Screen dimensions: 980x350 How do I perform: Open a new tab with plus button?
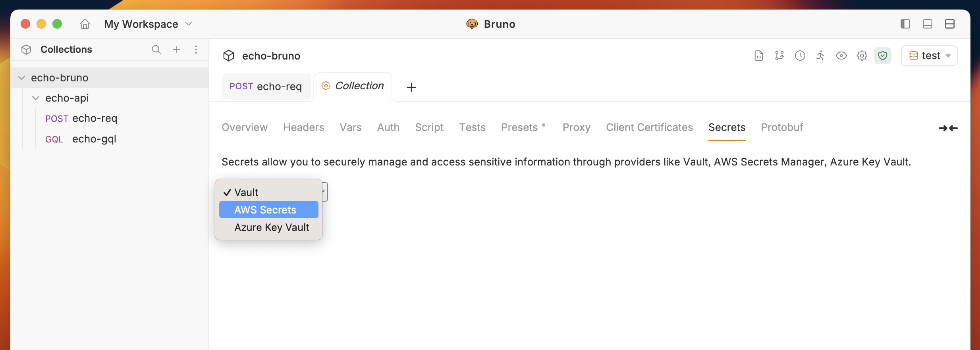click(x=411, y=87)
